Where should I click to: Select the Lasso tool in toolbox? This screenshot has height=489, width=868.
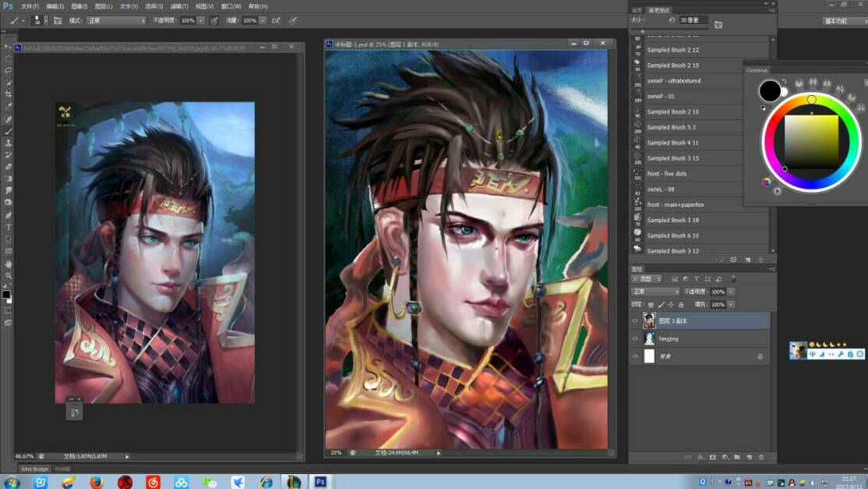click(x=9, y=70)
